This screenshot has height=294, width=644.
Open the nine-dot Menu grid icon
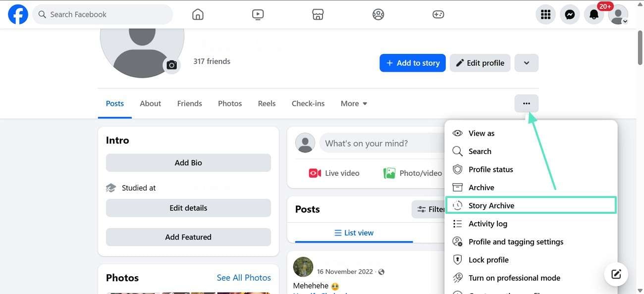(x=545, y=15)
